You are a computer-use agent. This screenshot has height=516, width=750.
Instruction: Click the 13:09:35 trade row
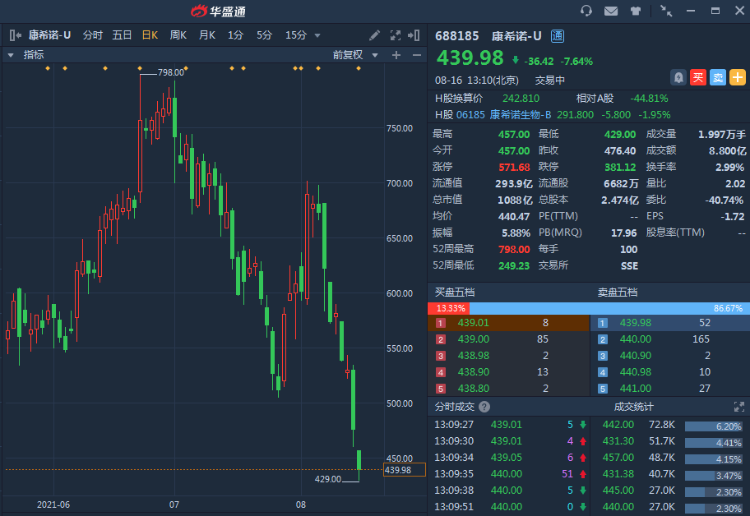pyautogui.click(x=509, y=474)
